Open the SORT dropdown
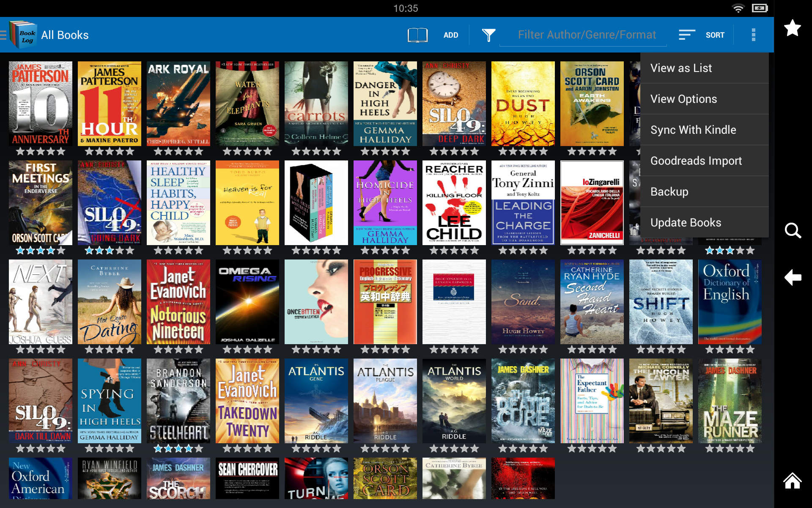This screenshot has width=812, height=508. (x=704, y=35)
